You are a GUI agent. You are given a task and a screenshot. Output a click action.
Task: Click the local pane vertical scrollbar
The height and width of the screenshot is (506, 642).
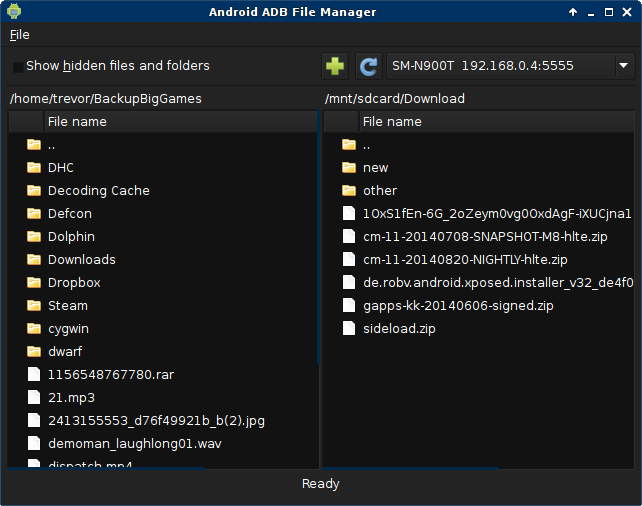(x=318, y=237)
